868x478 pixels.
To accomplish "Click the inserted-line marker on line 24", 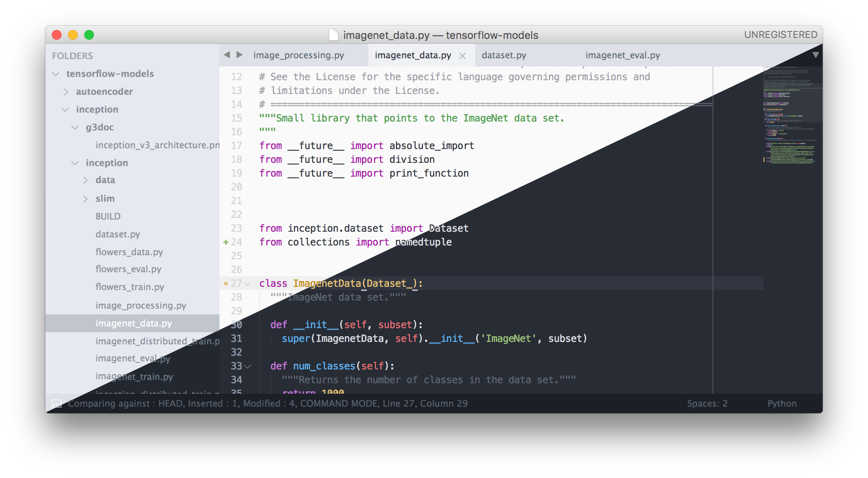I will pyautogui.click(x=226, y=242).
